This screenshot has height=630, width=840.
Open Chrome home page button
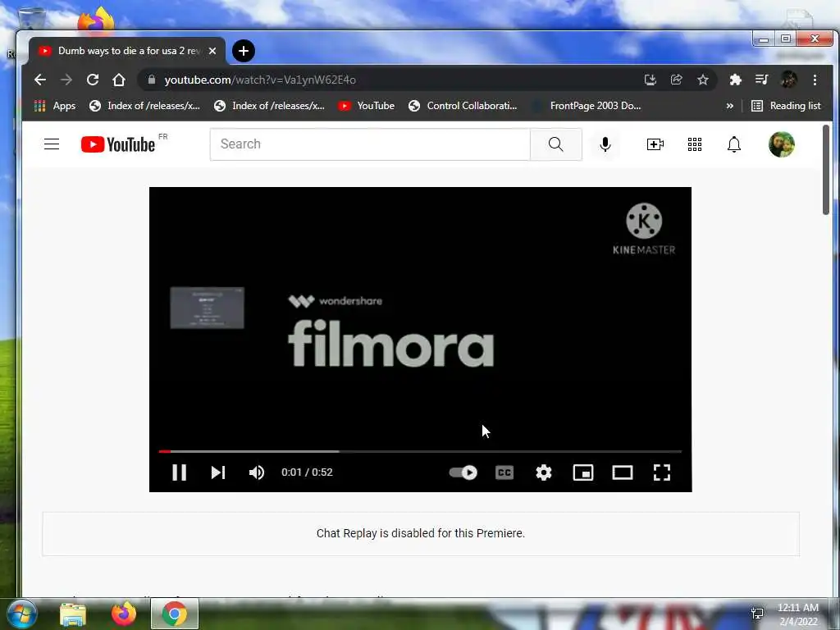click(x=119, y=80)
